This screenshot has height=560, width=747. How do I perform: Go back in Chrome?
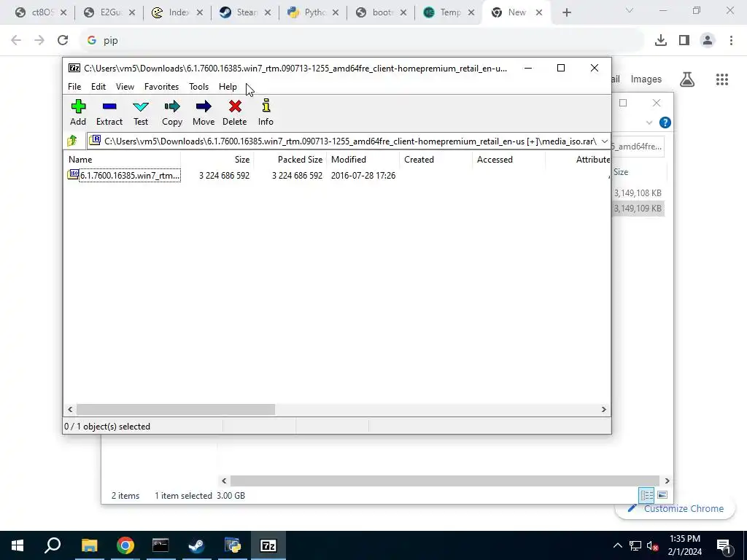tap(16, 40)
